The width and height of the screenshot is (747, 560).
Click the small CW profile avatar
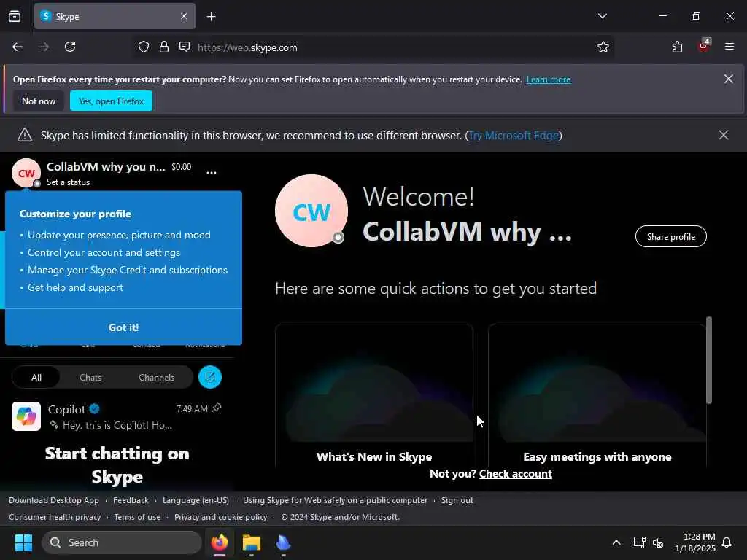pyautogui.click(x=26, y=173)
